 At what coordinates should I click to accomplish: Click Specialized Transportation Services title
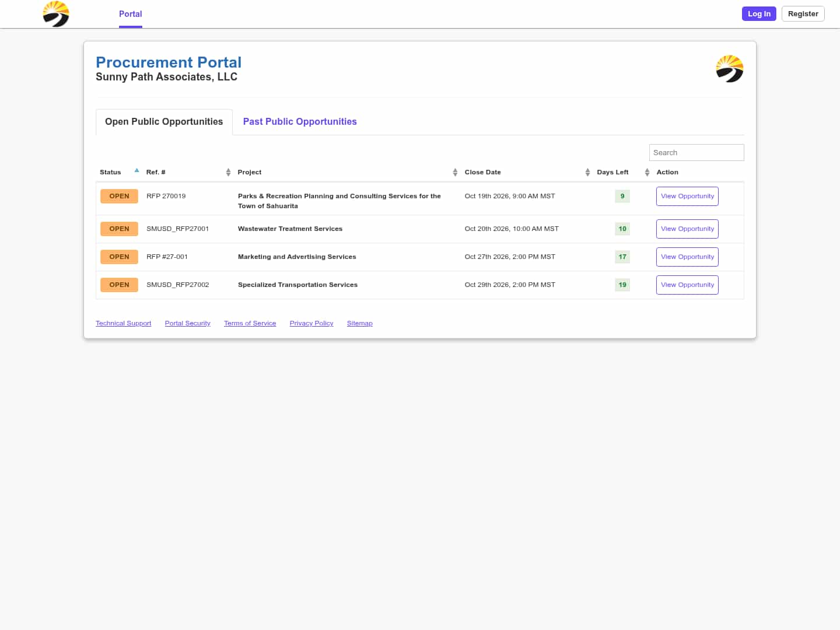click(297, 285)
